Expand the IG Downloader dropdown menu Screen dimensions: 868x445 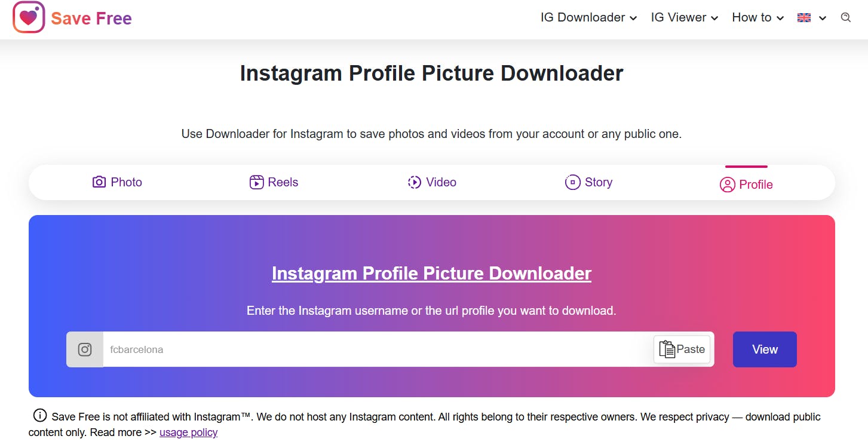point(588,18)
